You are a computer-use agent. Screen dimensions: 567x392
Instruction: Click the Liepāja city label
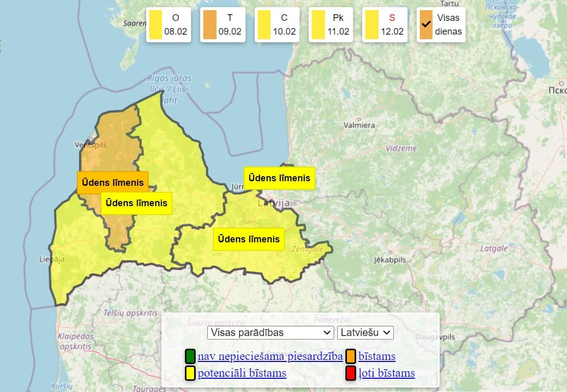tap(52, 260)
